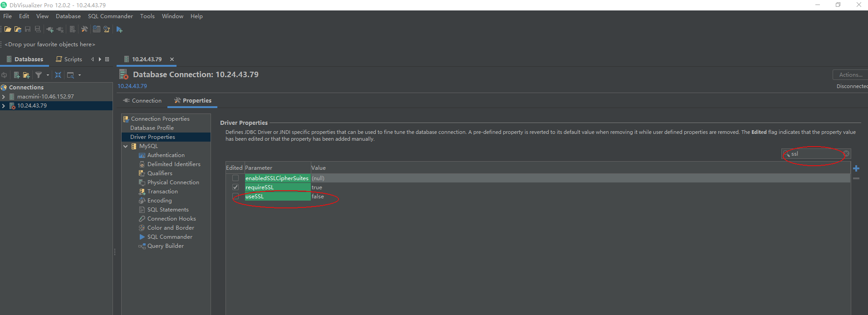Screen dimensions: 868x315
Task: Open the Database menu
Action: click(x=68, y=16)
